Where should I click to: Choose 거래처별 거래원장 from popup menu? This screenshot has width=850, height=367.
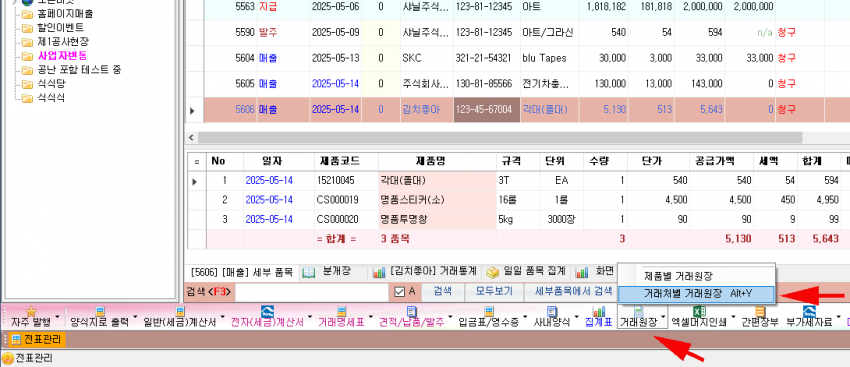tap(696, 293)
